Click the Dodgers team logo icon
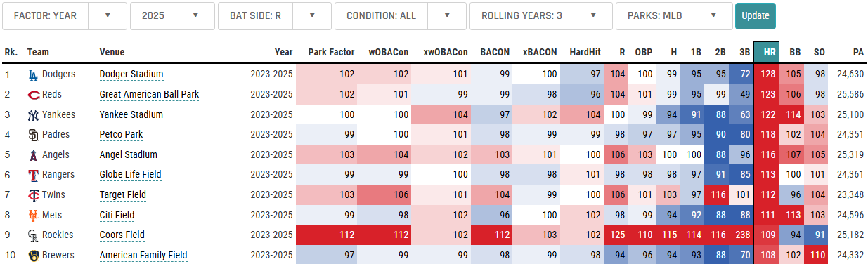 click(x=33, y=74)
